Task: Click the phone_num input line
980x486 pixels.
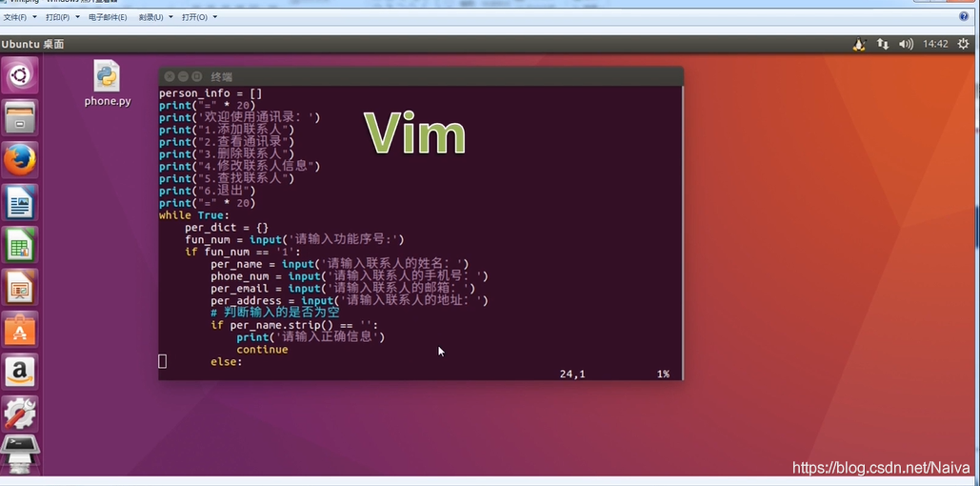Action: (x=350, y=276)
